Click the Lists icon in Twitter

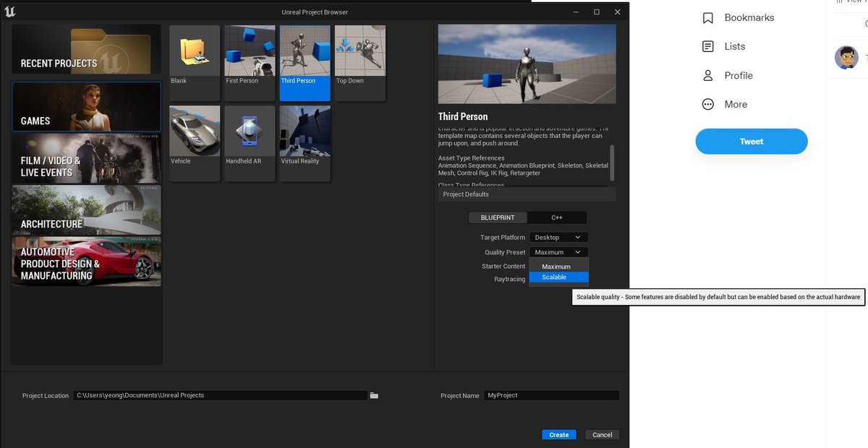pos(708,46)
